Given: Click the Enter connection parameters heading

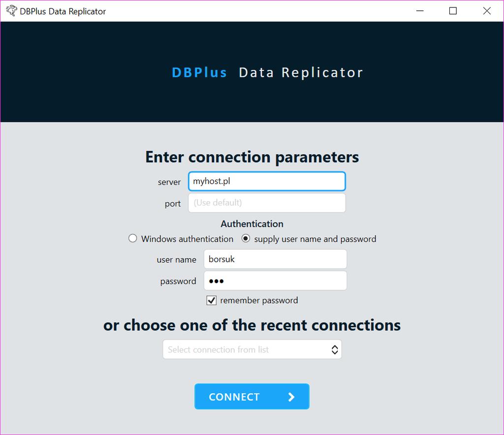Looking at the screenshot, I should click(252, 157).
